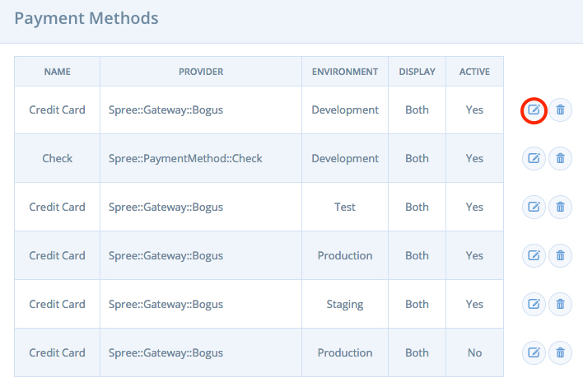583x392 pixels.
Task: Delete the Development Credit Card payment method
Action: (560, 110)
